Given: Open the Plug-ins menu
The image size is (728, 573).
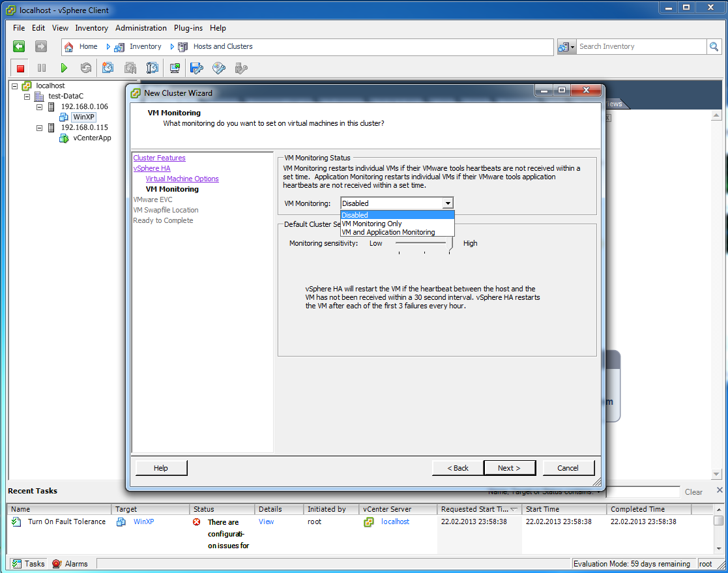Looking at the screenshot, I should 188,28.
